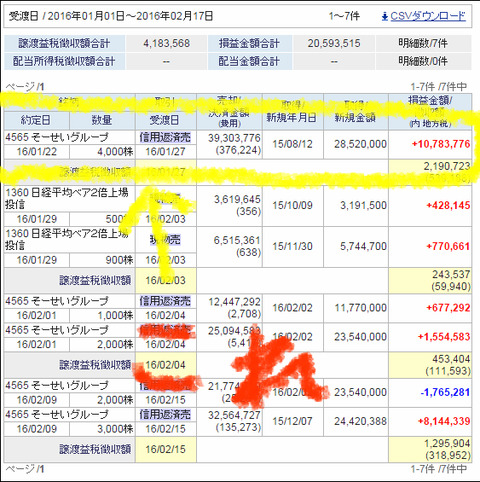Select the total tax value 4,183,568
Viewport: 480px width, 482px height.
click(x=166, y=43)
